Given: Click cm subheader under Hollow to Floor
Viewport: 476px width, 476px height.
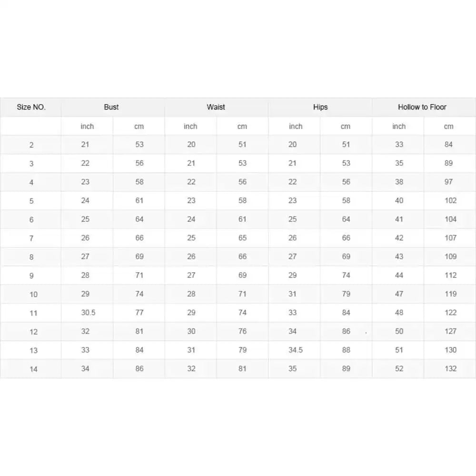Looking at the screenshot, I should (449, 126).
